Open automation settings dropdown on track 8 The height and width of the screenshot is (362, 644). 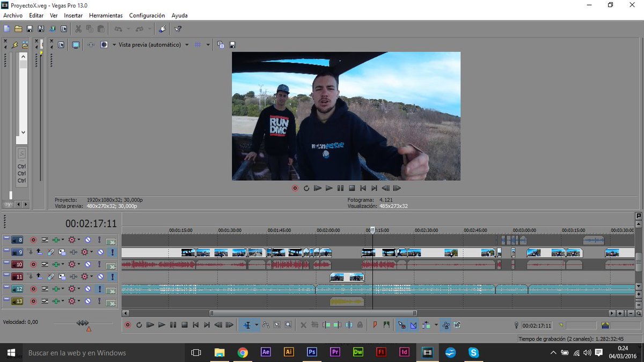tap(79, 240)
